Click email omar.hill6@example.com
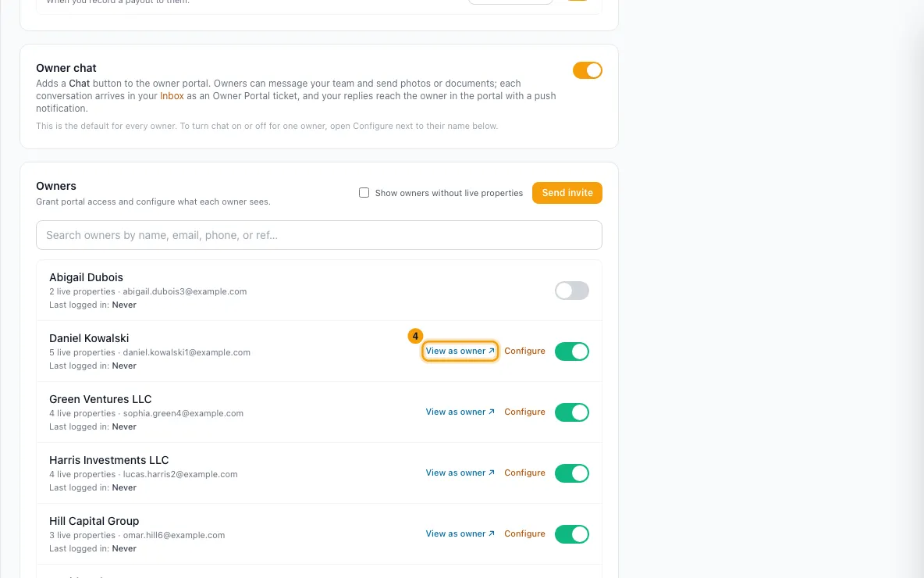The width and height of the screenshot is (924, 578). (174, 535)
